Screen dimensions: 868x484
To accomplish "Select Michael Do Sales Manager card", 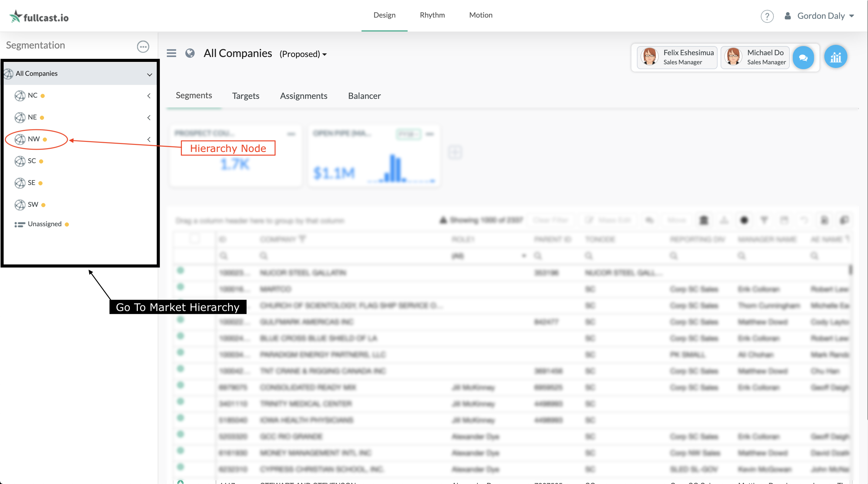I will 755,57.
